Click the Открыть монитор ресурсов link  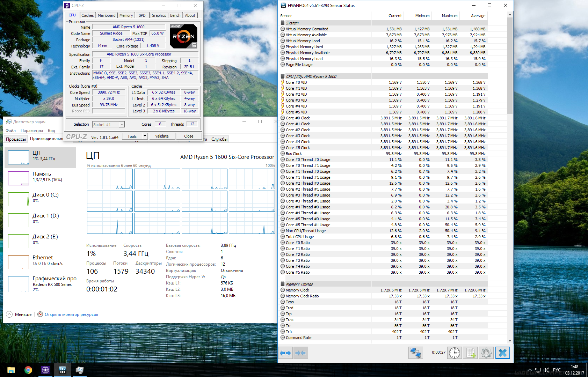(x=71, y=315)
